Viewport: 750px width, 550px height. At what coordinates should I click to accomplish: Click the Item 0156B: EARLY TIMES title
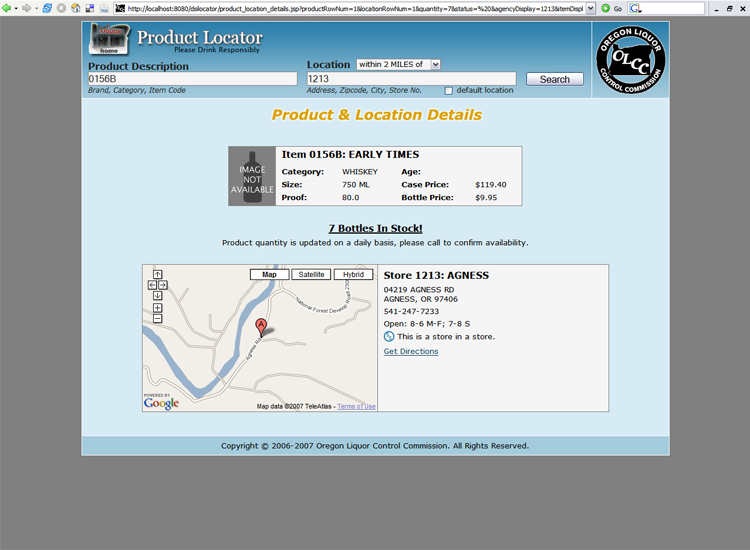(350, 154)
